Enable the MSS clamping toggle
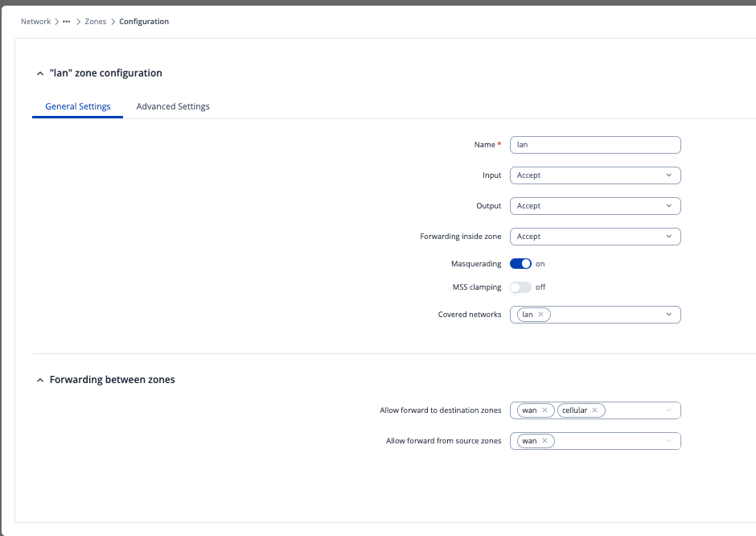756x536 pixels. [x=520, y=287]
